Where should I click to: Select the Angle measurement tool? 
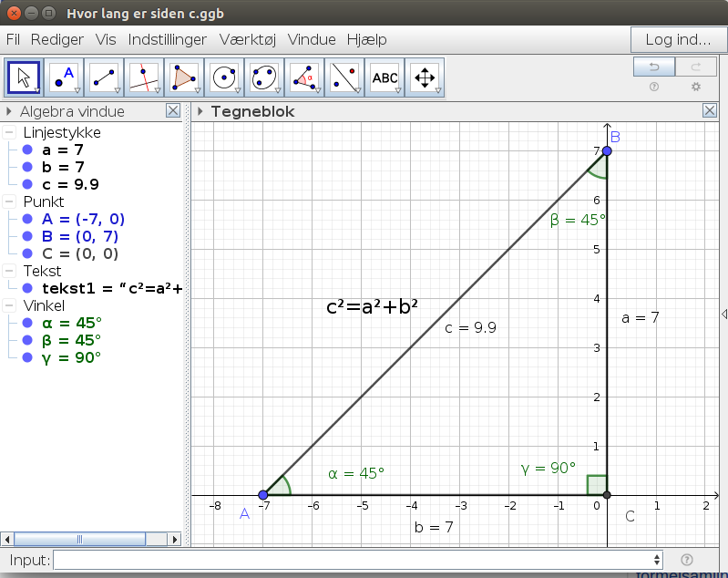(304, 77)
